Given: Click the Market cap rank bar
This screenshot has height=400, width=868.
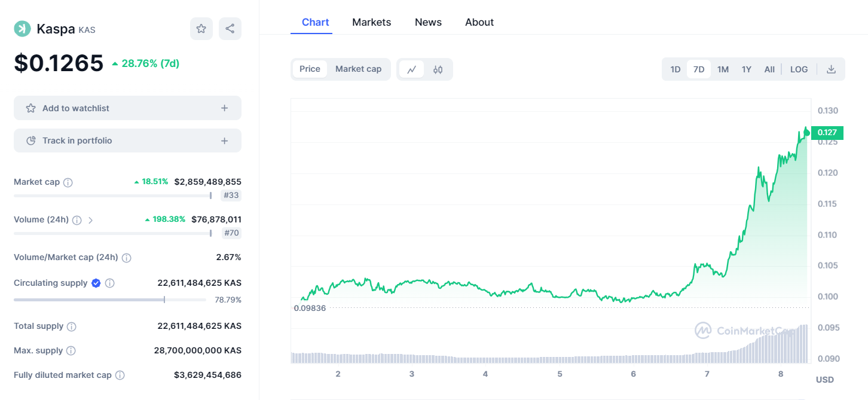Looking at the screenshot, I should pos(113,196).
